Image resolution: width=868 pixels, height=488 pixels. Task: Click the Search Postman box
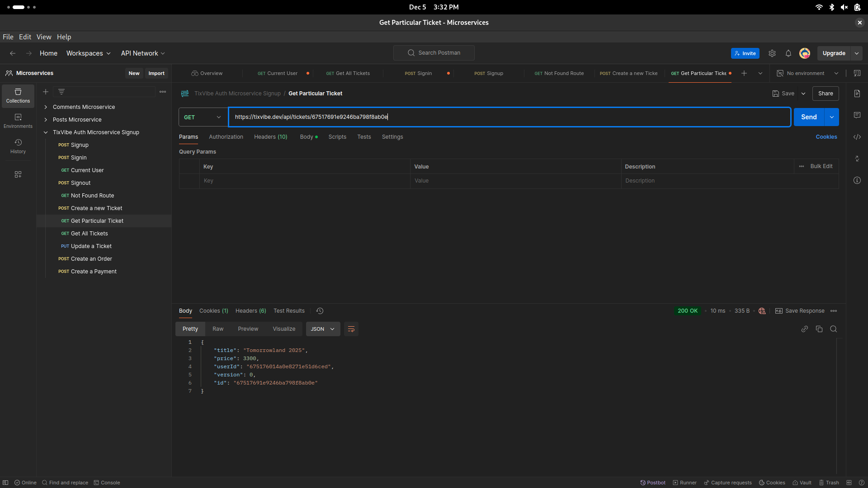(x=434, y=53)
